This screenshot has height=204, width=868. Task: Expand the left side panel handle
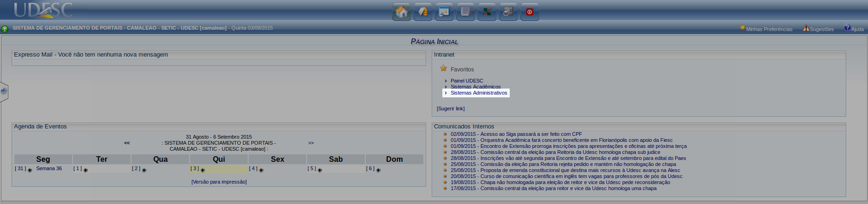[4, 92]
